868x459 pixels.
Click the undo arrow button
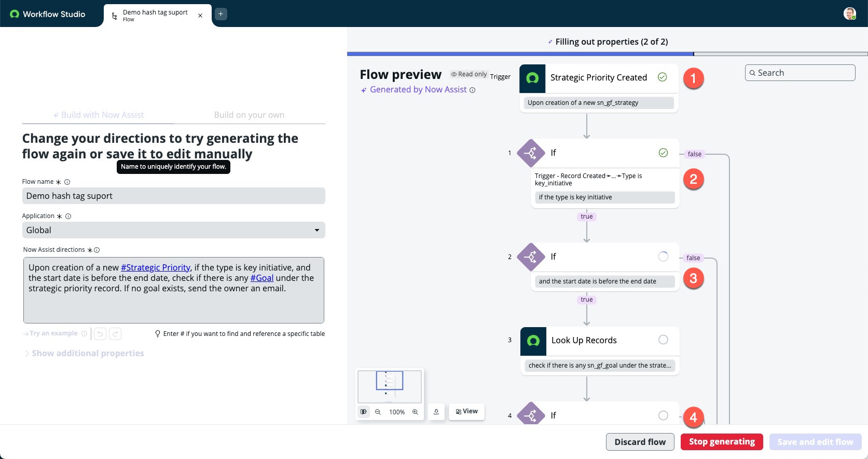tap(100, 333)
